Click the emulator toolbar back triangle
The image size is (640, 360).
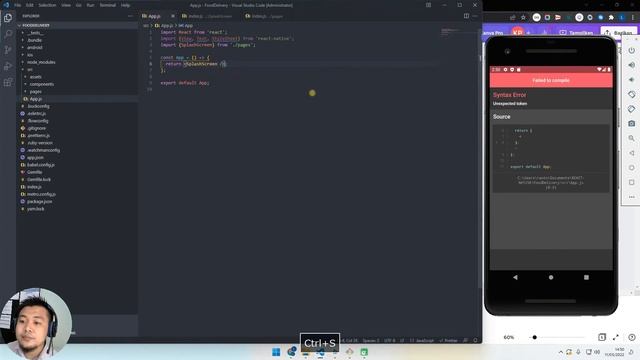[631, 153]
